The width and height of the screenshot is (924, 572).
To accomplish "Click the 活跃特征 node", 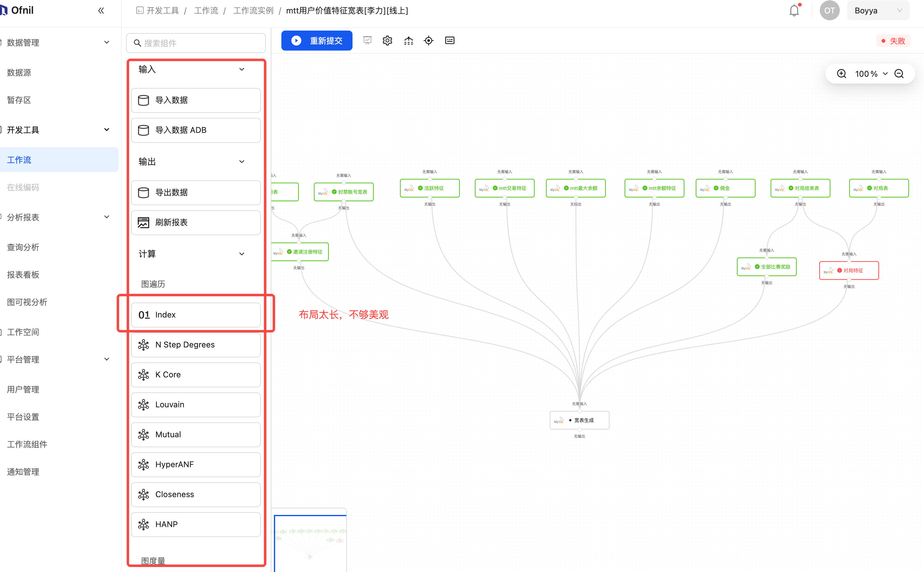I will 430,188.
